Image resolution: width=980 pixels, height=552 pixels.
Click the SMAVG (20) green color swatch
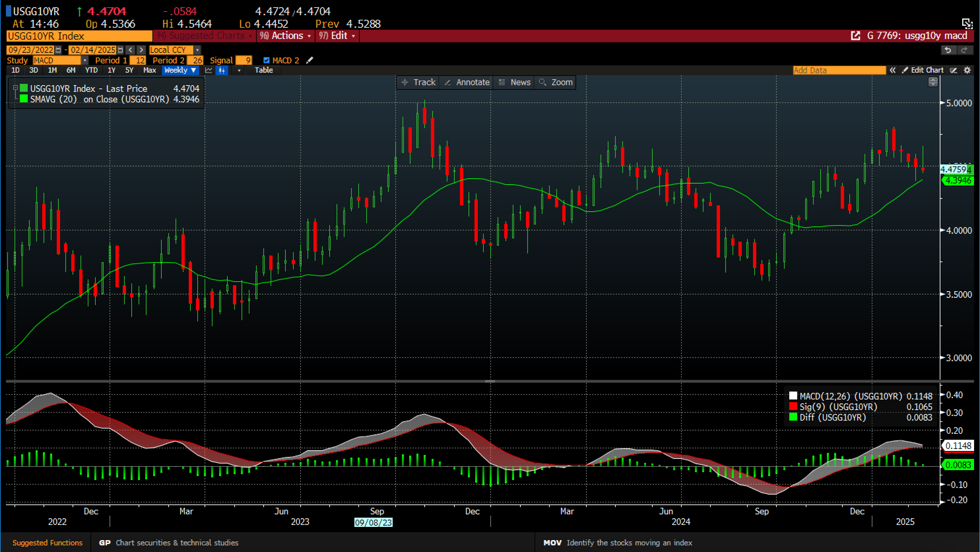click(x=23, y=99)
